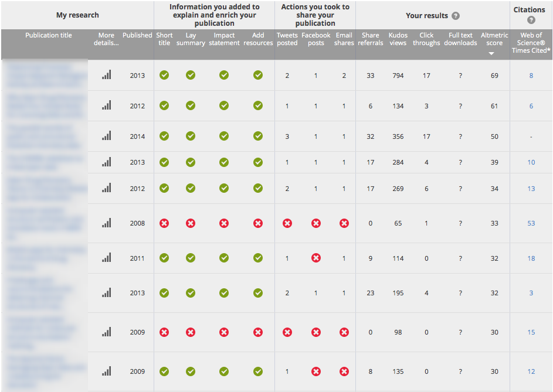This screenshot has width=553, height=392.
Task: Click red X Facebook posts icon in 2011 row
Action: point(315,258)
